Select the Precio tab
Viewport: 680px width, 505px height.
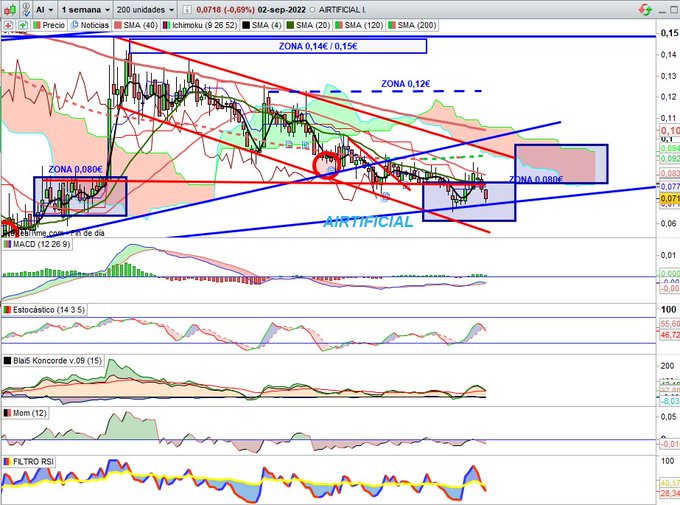pyautogui.click(x=49, y=25)
